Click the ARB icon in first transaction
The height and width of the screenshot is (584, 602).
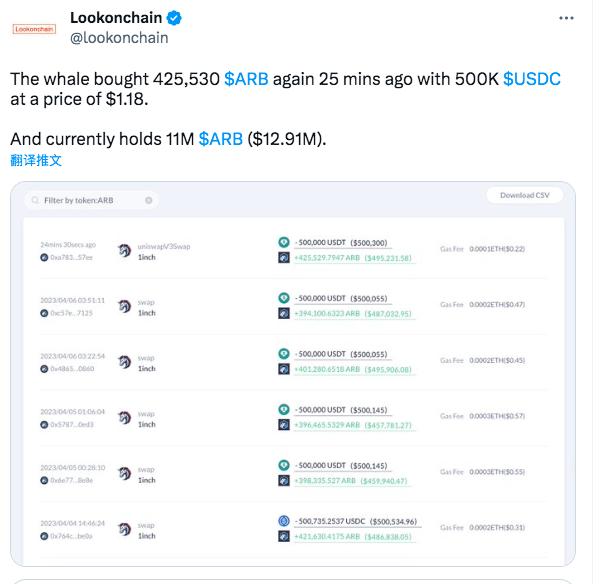(284, 257)
